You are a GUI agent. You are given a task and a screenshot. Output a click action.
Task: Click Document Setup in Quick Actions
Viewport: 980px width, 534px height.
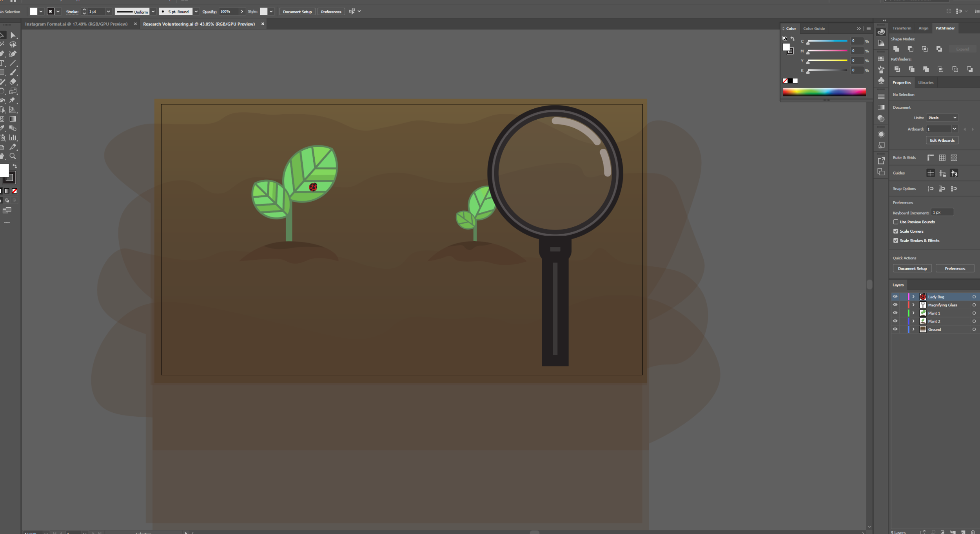pos(912,269)
